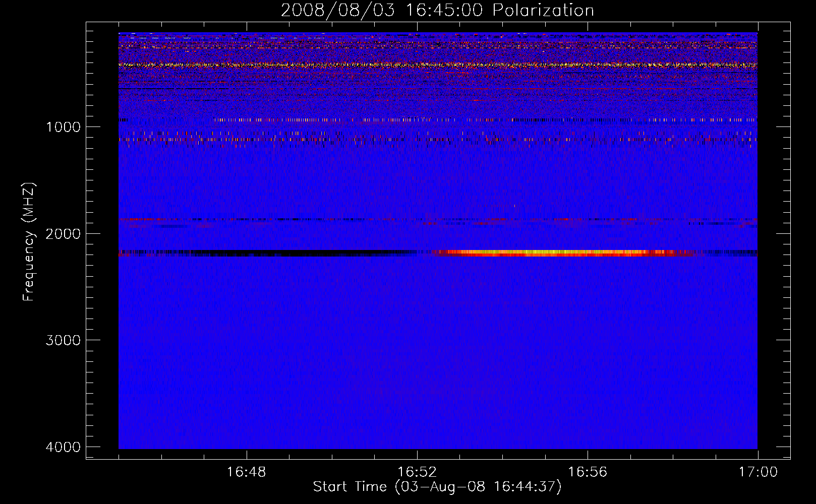Screen dimensions: 816x504
Task: Click the 'Frequency (MHZ)' axis label
Action: pyautogui.click(x=29, y=242)
